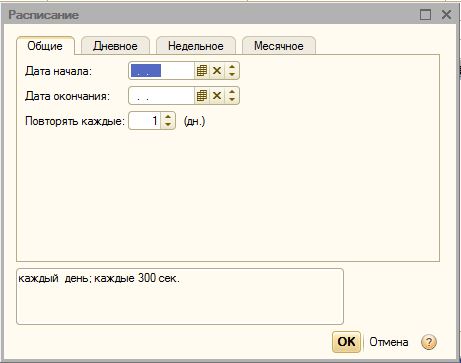Viewport: 461px width, 363px height.
Task: Decrease Дата начала with down arrow
Action: tap(232, 75)
